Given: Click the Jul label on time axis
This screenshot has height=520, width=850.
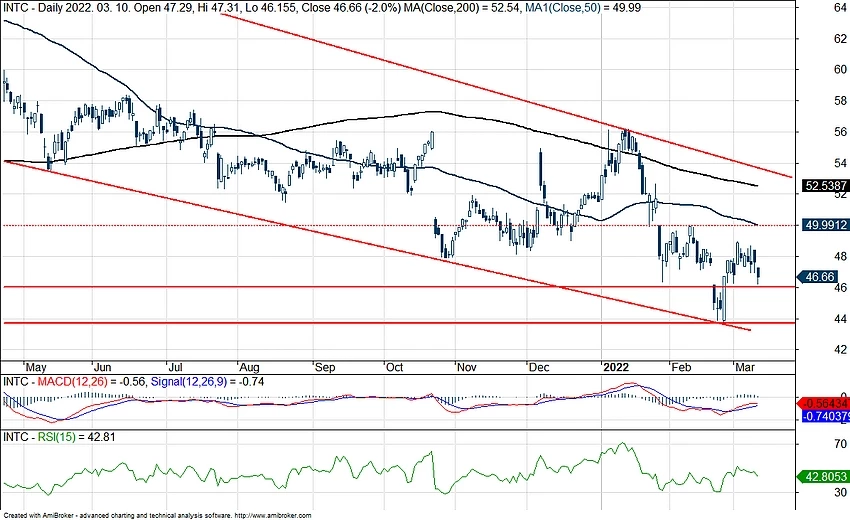Looking at the screenshot, I should pyautogui.click(x=175, y=367).
